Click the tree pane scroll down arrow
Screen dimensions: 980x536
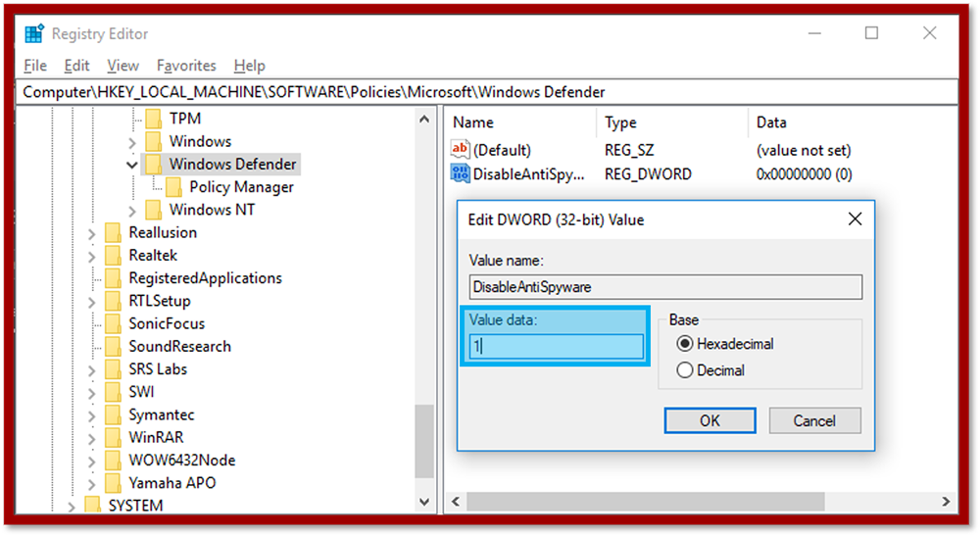pos(424,502)
